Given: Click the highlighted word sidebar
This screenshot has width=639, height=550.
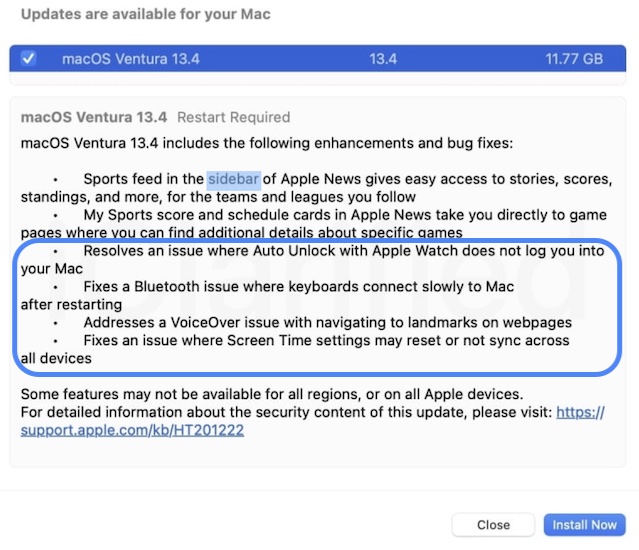Looking at the screenshot, I should point(234,179).
